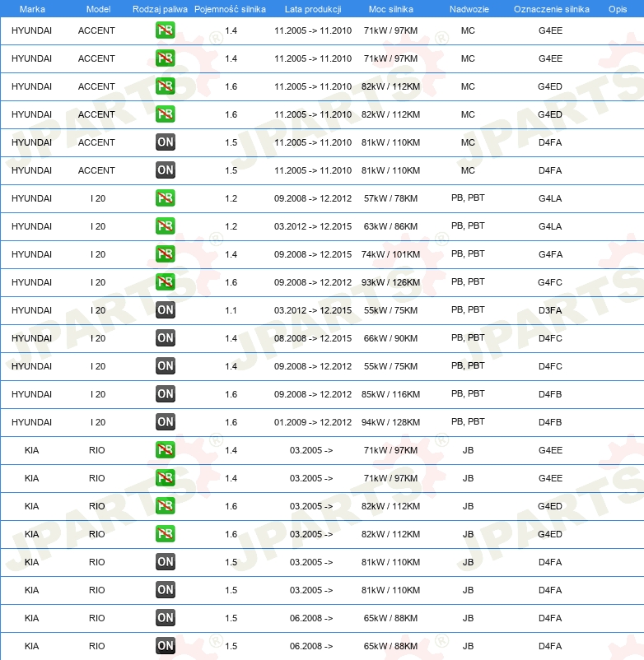Select D4FB engine code in 94kW / 128KM row
The width and height of the screenshot is (644, 660).
coord(550,422)
